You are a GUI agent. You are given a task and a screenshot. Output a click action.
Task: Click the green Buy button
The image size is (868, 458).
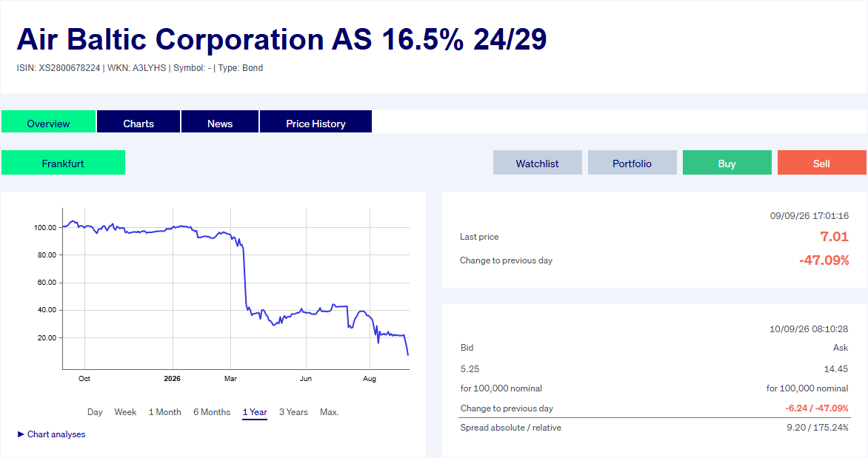727,163
